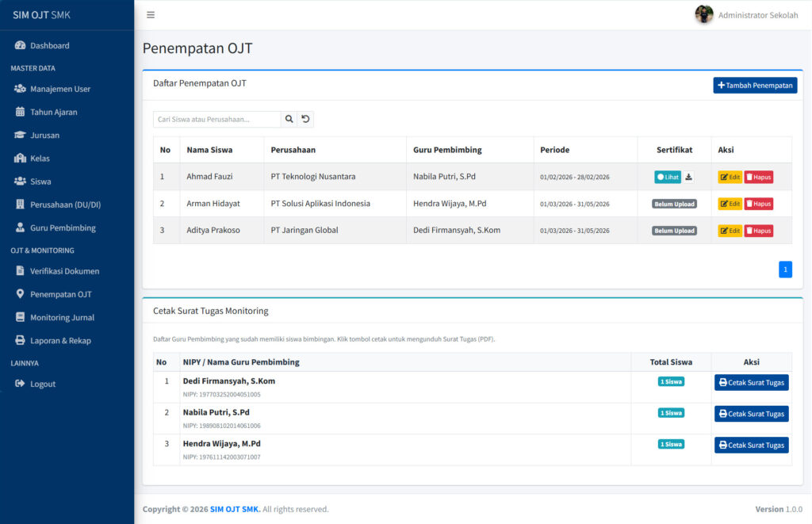812x524 pixels.
Task: Open Dashboard in the sidebar
Action: click(49, 46)
